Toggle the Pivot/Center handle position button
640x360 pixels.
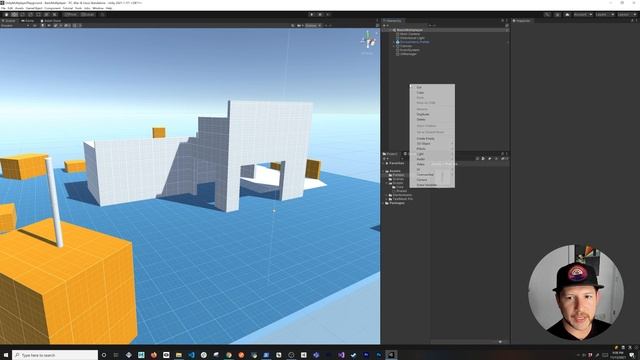(x=71, y=15)
